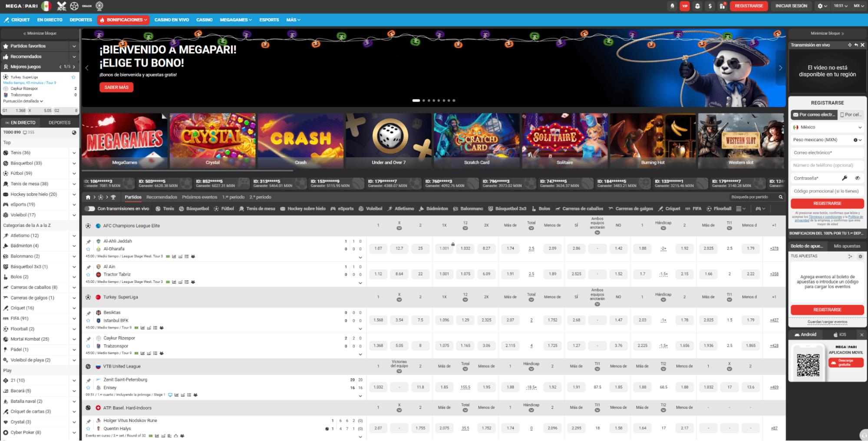Click Guardar/cargar eventos link
Viewport: 868px width, 441px height.
(x=827, y=322)
